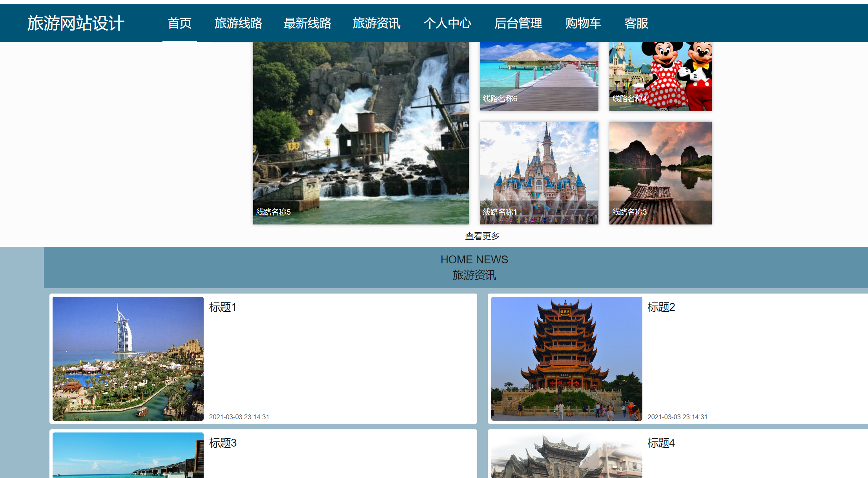This screenshot has height=478, width=868.
Task: Open news article titled 标题1
Action: (x=222, y=307)
